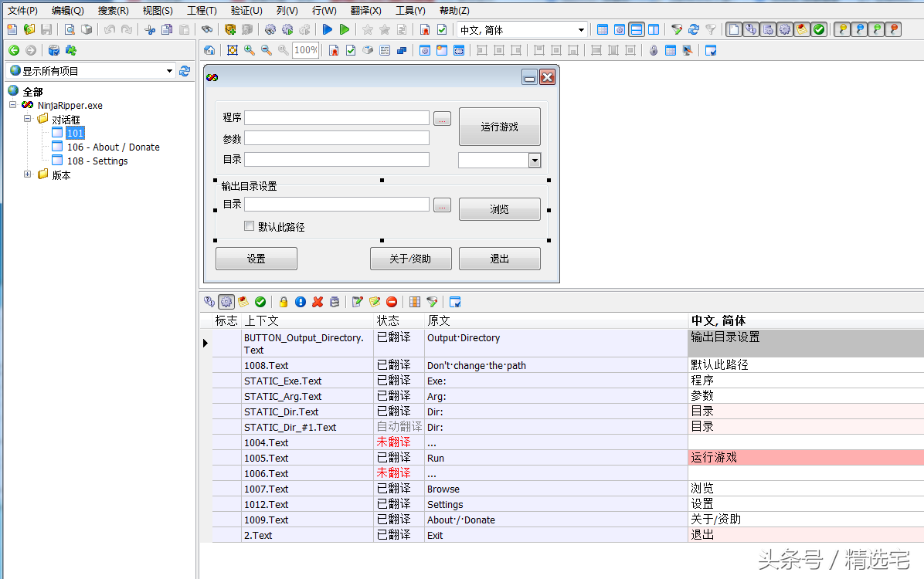Select the 108 - Settings tree item

coord(97,161)
